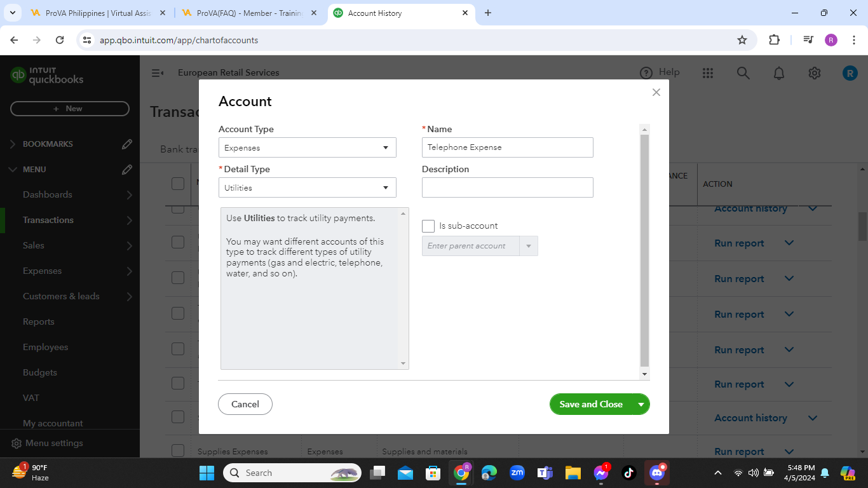Click the Name field containing Telephone Expense

point(508,147)
